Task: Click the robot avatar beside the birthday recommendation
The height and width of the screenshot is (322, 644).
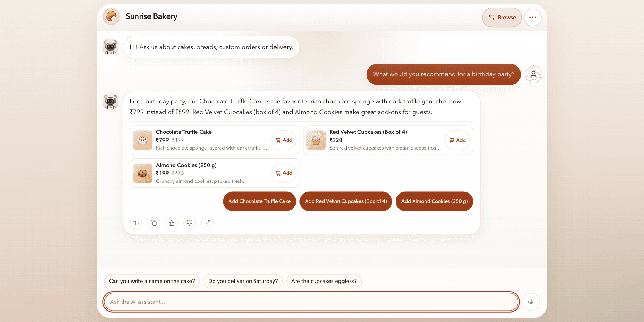Action: (110, 101)
